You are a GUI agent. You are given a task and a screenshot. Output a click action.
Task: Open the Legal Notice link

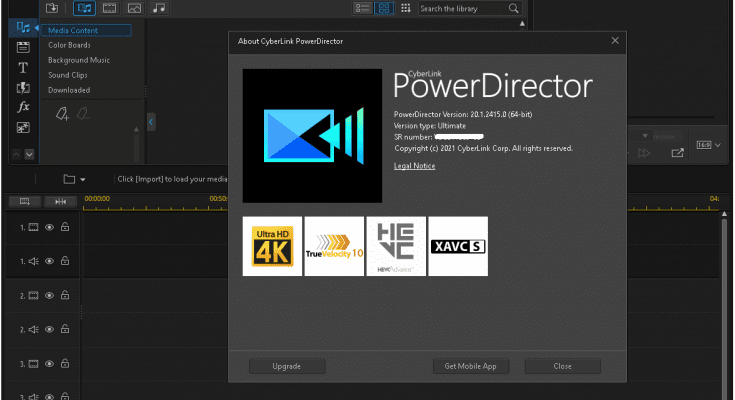point(414,166)
